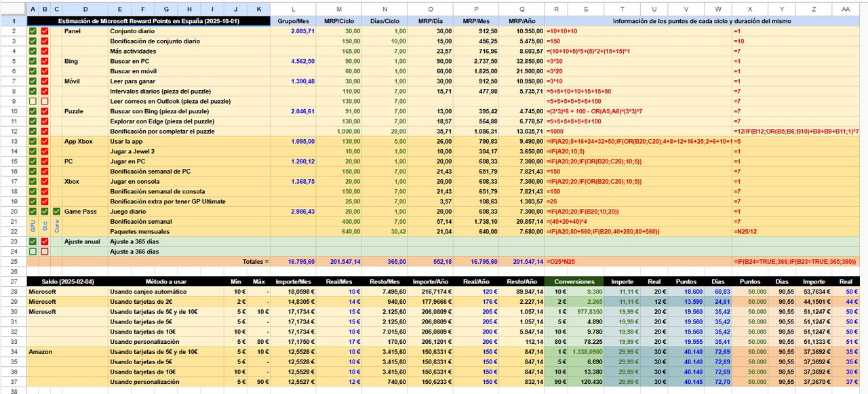868x394 pixels.
Task: Tick the empty red checkbox for Leer correos en Outlook
Action: [45, 101]
